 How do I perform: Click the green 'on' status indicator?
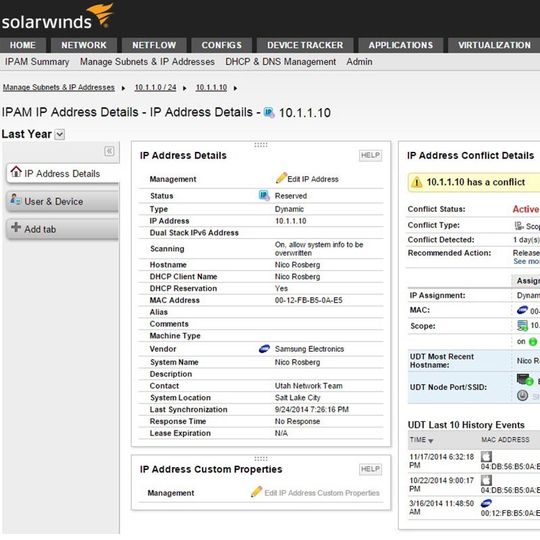[533, 342]
